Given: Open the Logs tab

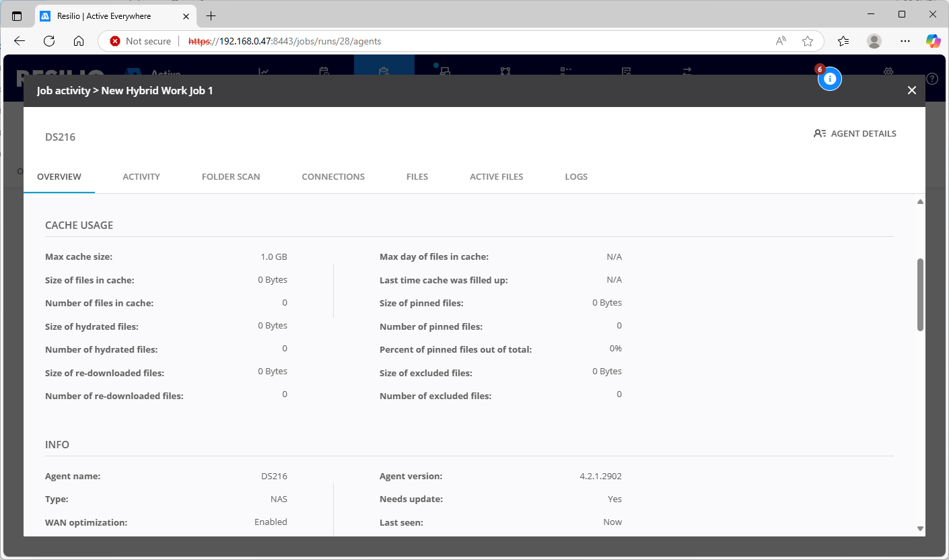Looking at the screenshot, I should 576,176.
